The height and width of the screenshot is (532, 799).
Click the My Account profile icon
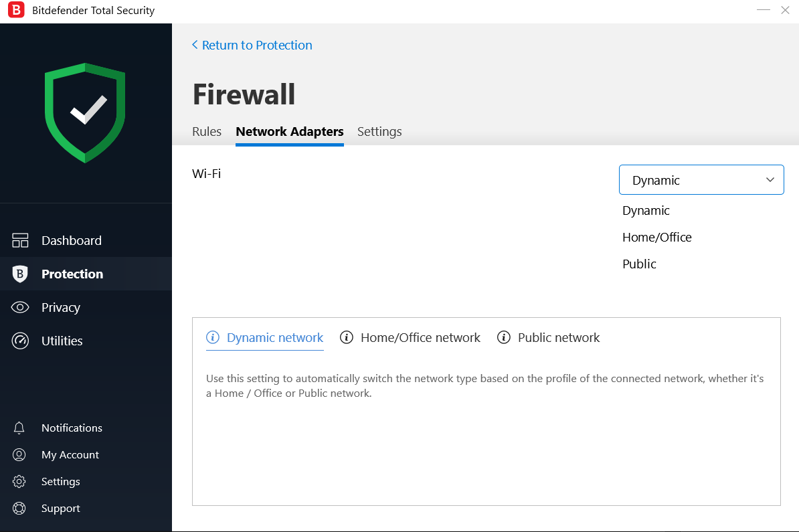click(x=19, y=455)
